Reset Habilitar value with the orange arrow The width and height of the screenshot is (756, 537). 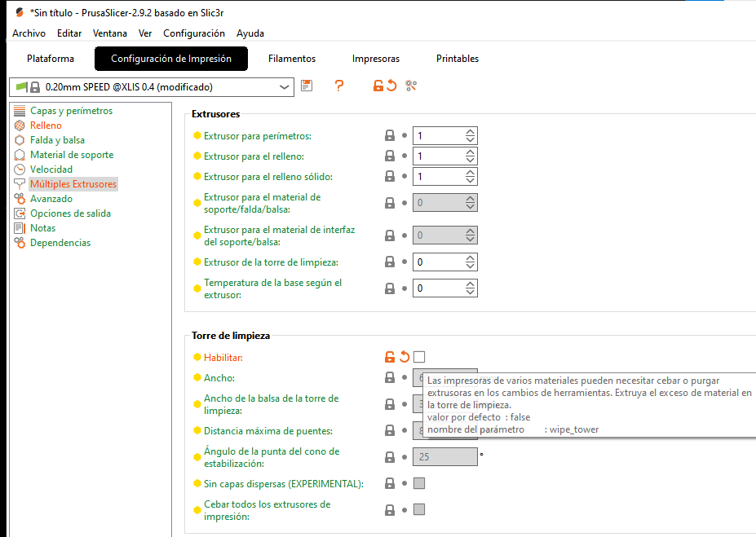[404, 357]
